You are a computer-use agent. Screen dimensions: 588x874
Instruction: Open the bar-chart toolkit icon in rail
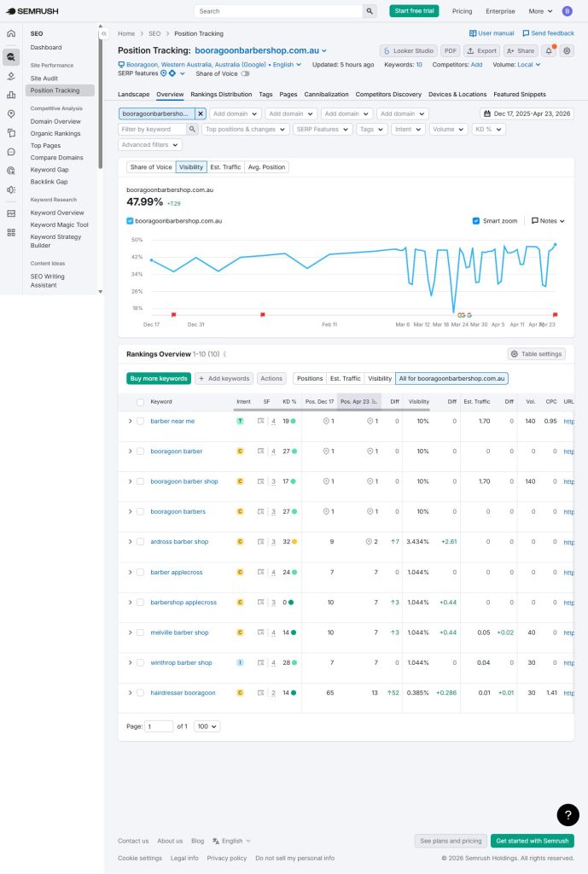click(10, 95)
